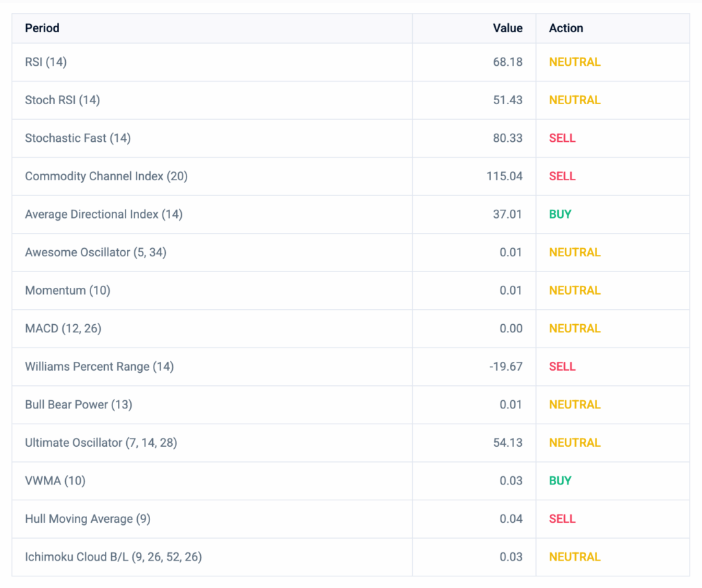This screenshot has height=588, width=702.
Task: Click the value 37.01
Action: click(x=508, y=214)
